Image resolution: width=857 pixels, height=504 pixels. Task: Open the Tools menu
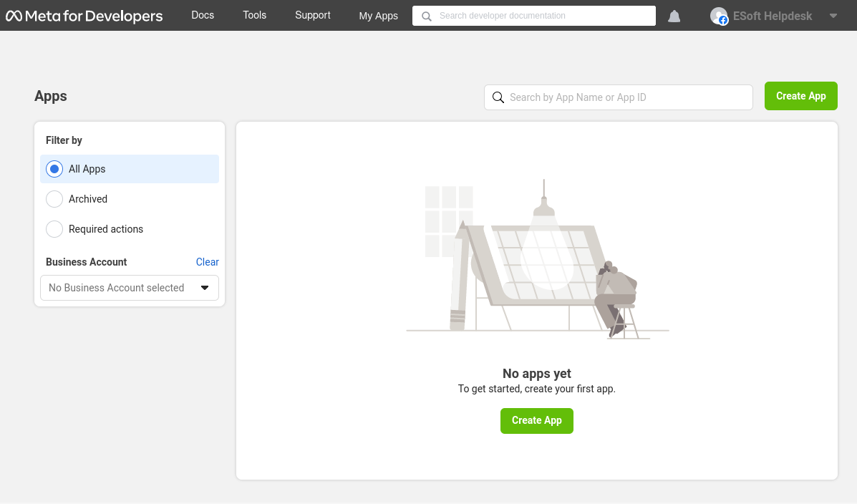pyautogui.click(x=254, y=15)
